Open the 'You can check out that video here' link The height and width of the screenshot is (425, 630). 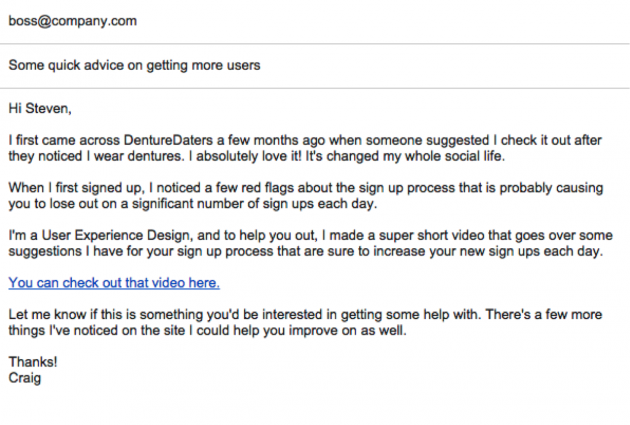(114, 283)
